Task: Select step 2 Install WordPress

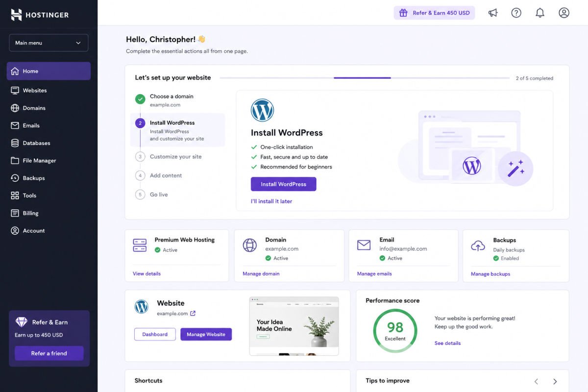Action: 177,130
